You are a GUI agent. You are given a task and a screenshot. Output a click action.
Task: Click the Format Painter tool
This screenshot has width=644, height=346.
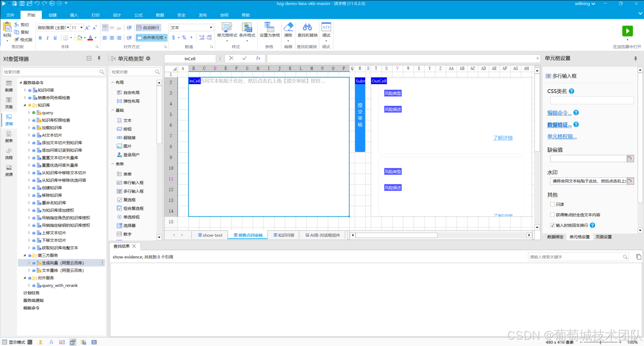[x=23, y=40]
